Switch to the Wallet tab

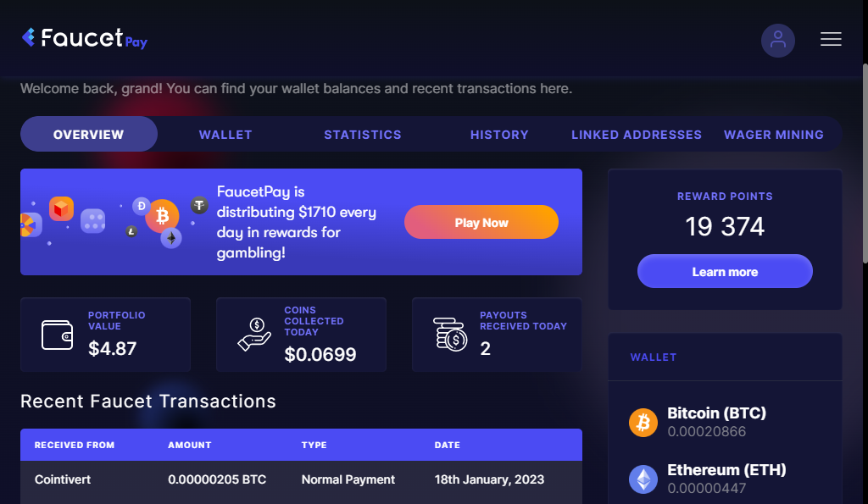click(225, 135)
